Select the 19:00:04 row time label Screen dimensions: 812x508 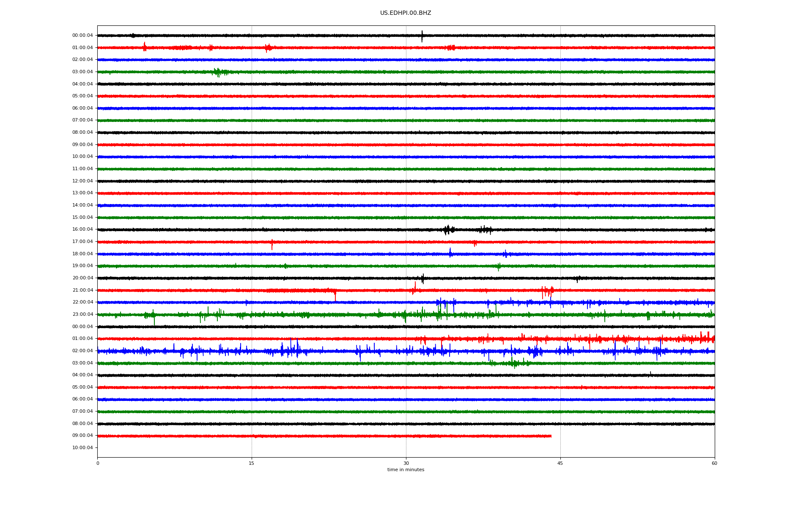coord(82,266)
